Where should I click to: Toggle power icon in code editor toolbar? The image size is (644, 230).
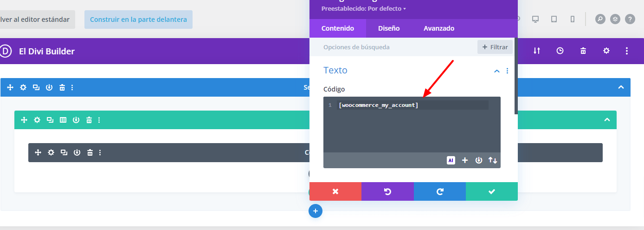point(479,160)
